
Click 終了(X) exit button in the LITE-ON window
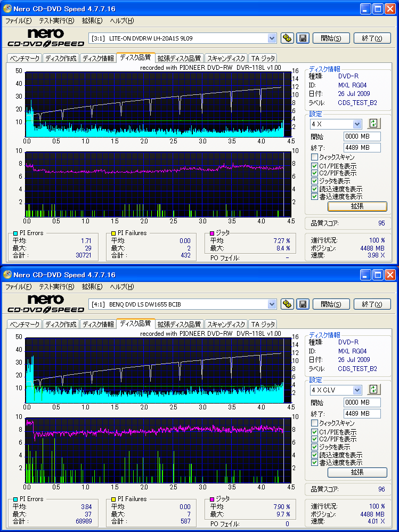pos(372,38)
